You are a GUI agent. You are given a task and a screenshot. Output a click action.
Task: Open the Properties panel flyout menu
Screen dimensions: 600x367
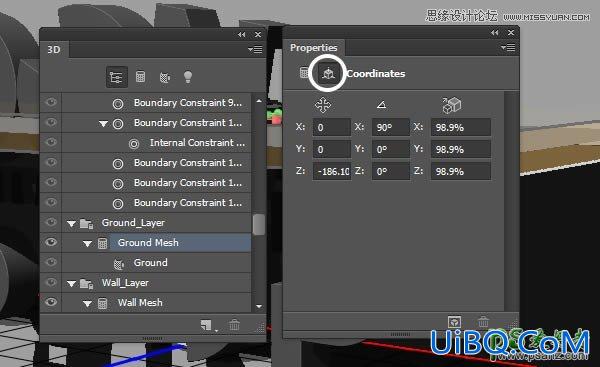[x=508, y=47]
